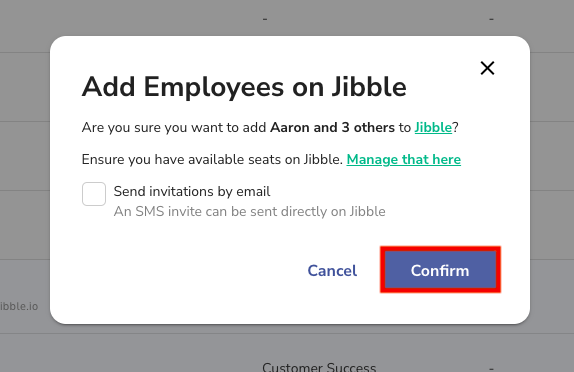Viewport: 574px width, 372px height.
Task: Click the Confirm button
Action: (x=440, y=270)
